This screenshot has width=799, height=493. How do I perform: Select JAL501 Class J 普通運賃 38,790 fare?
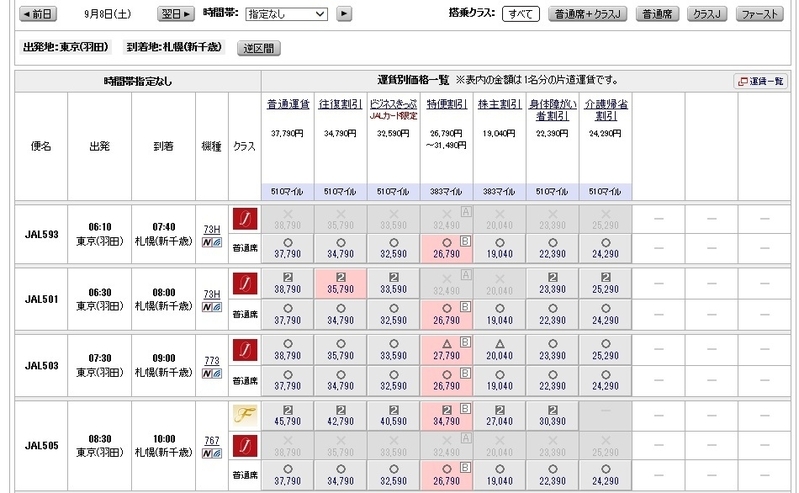288,283
